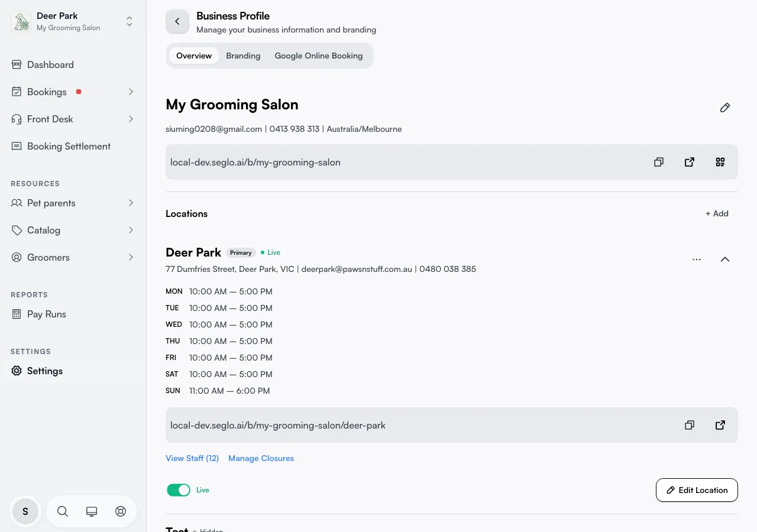Expand the Bookings submenu chevron
Screen dimensions: 757x532
(131, 92)
